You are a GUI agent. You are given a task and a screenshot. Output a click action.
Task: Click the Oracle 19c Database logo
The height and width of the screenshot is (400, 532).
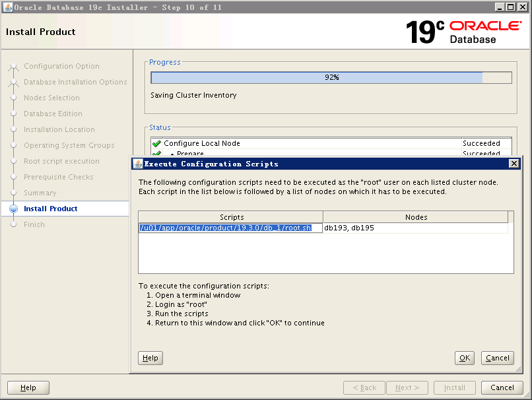point(464,32)
